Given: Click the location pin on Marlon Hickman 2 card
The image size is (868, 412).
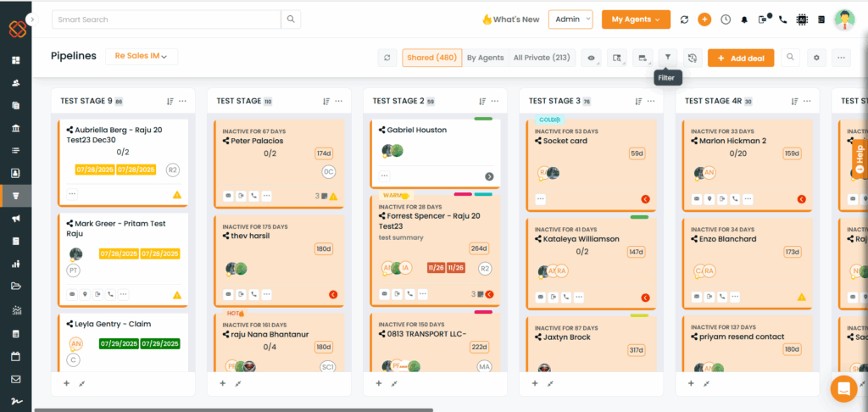Looking at the screenshot, I should 709,199.
